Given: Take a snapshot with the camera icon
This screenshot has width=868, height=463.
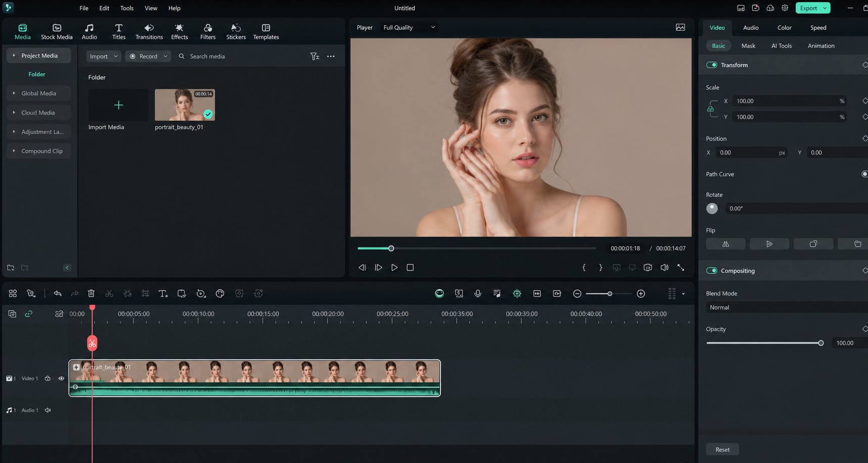Looking at the screenshot, I should pyautogui.click(x=648, y=267).
